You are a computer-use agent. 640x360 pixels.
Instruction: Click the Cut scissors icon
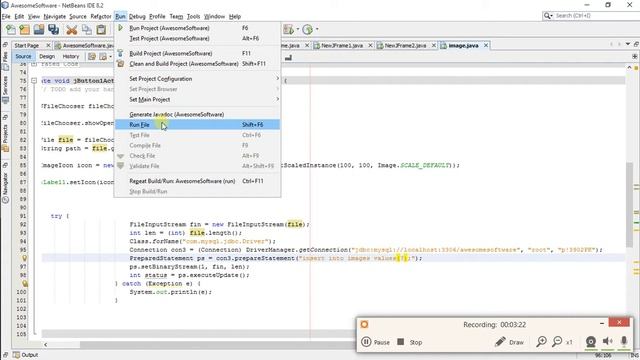(72, 29)
